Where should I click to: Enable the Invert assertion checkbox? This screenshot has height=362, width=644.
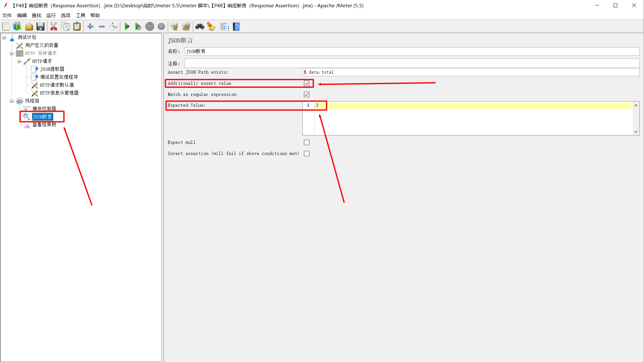(x=306, y=154)
